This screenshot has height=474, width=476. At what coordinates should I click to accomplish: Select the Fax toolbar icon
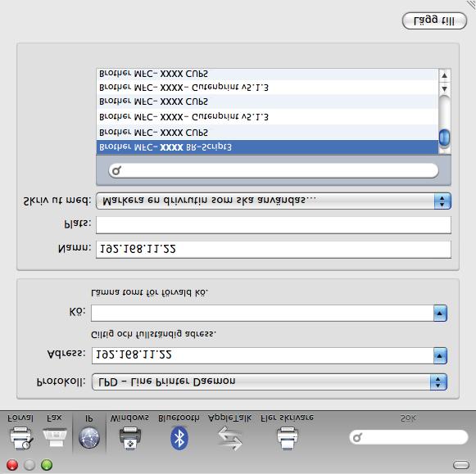pos(55,436)
